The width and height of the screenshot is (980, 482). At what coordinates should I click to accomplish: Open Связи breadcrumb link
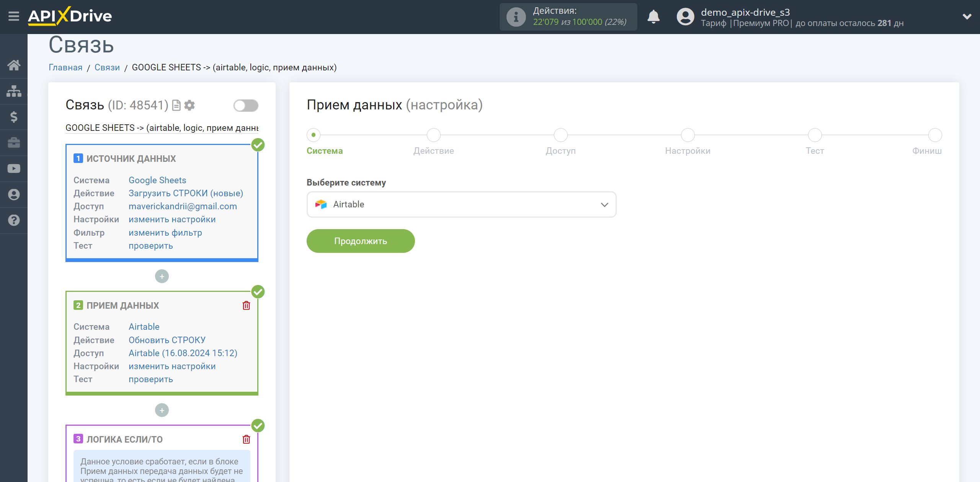(107, 67)
